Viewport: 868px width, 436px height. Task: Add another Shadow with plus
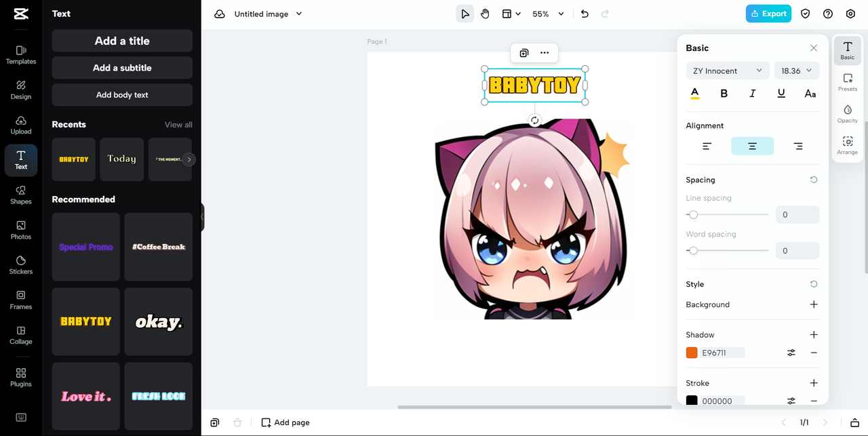814,334
